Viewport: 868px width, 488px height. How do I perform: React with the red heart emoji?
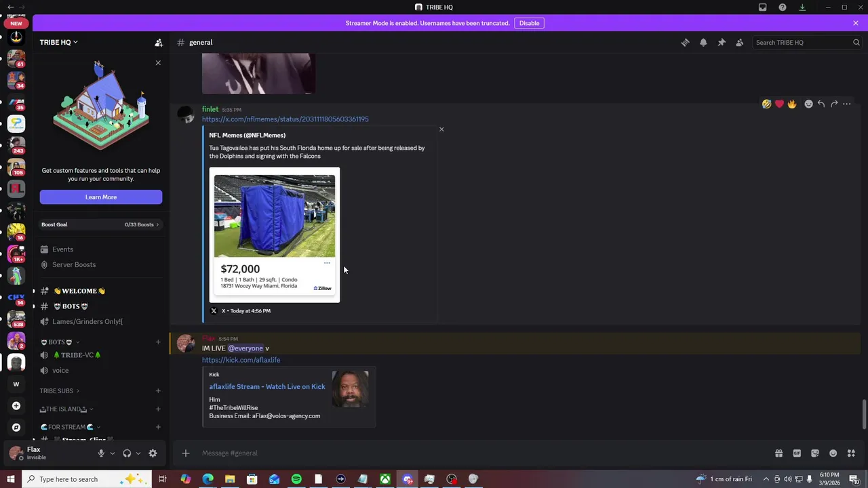(x=779, y=104)
